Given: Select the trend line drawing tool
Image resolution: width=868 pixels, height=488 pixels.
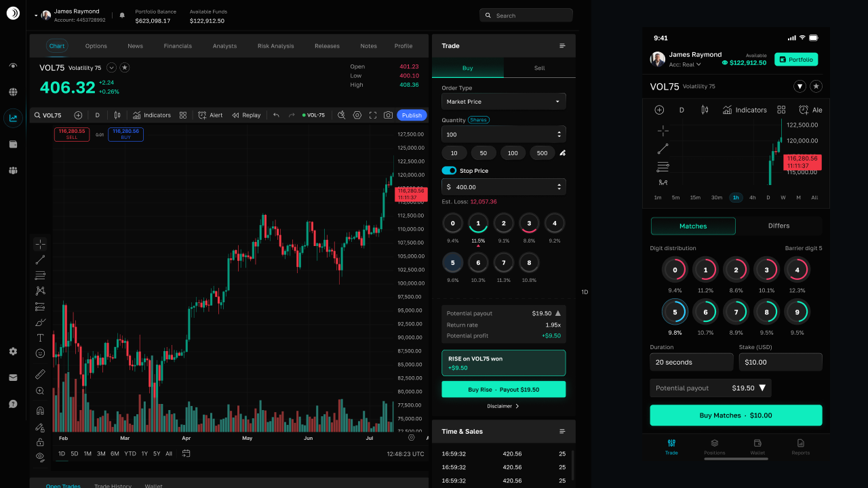Looking at the screenshot, I should (40, 260).
